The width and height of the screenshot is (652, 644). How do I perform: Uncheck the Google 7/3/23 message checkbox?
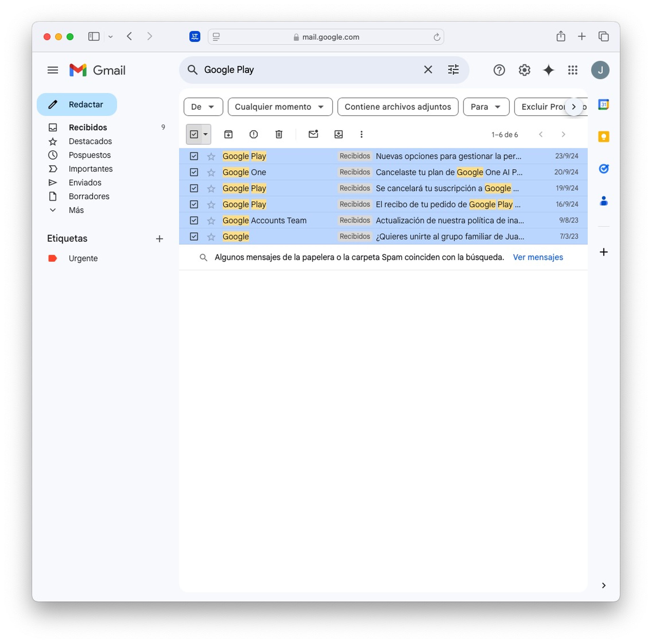(x=194, y=236)
